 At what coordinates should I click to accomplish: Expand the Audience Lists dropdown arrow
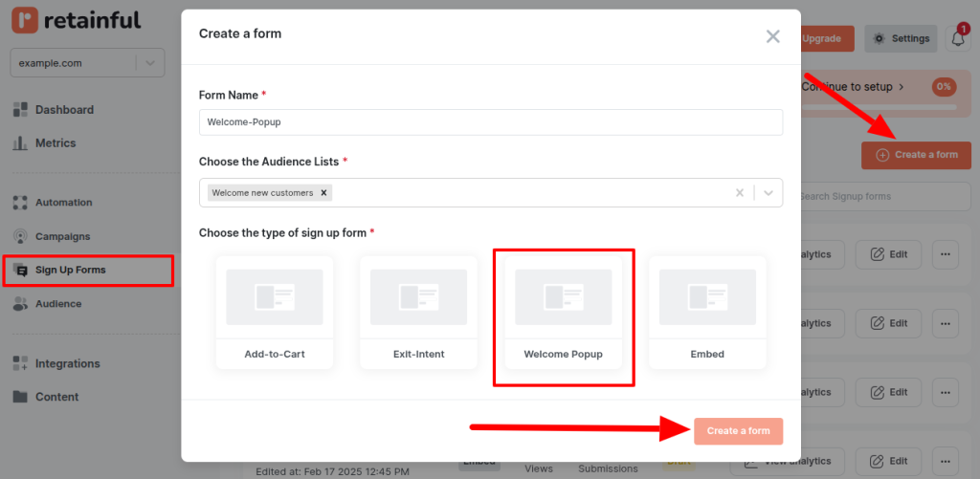coord(768,193)
